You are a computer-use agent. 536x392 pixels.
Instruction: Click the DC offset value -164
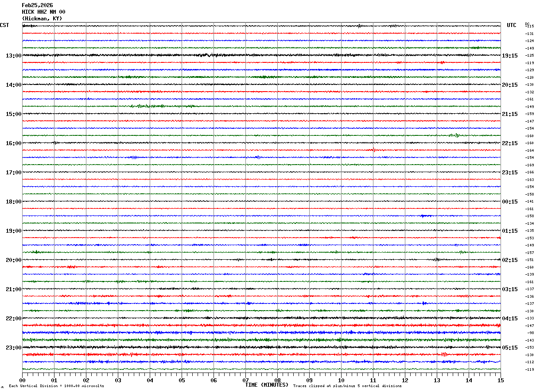pos(529,150)
